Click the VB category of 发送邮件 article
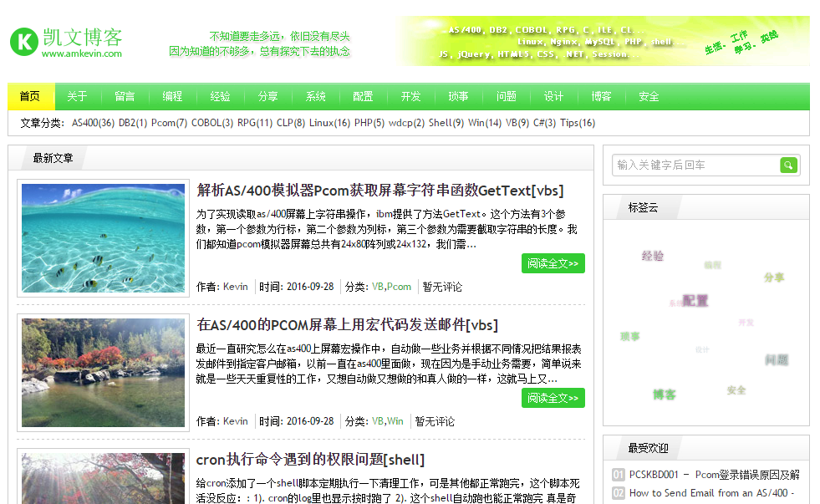 378,421
